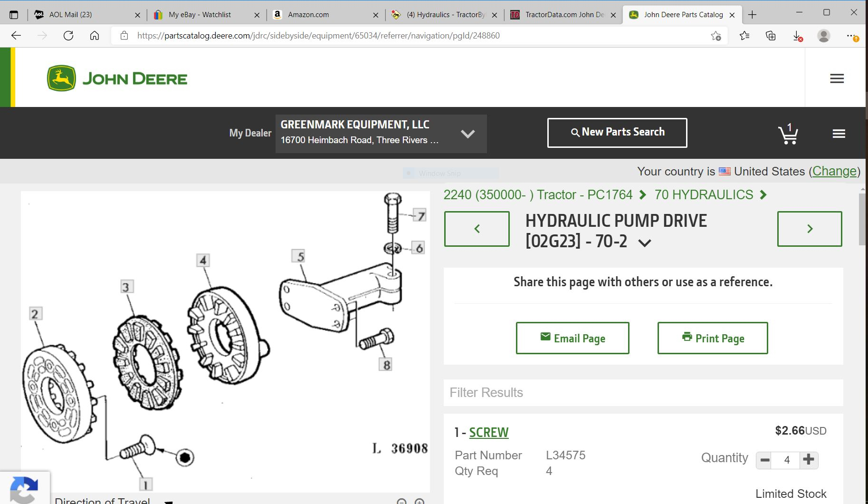Open the browser profile avatar

tap(824, 36)
